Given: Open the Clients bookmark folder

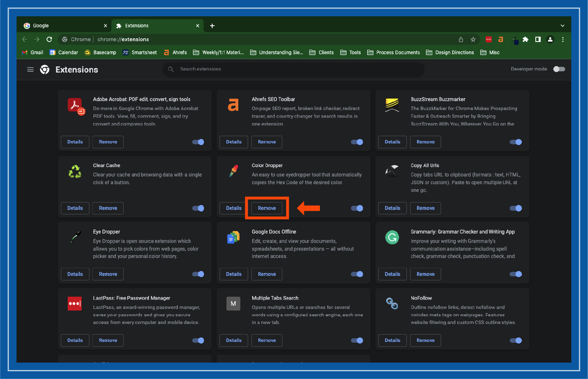Looking at the screenshot, I should point(322,53).
